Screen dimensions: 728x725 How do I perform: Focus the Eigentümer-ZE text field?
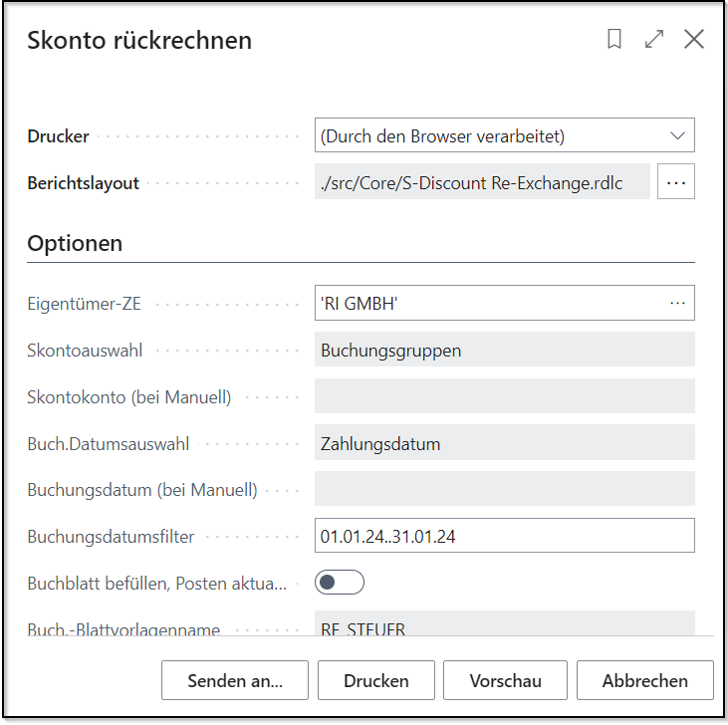(488, 304)
